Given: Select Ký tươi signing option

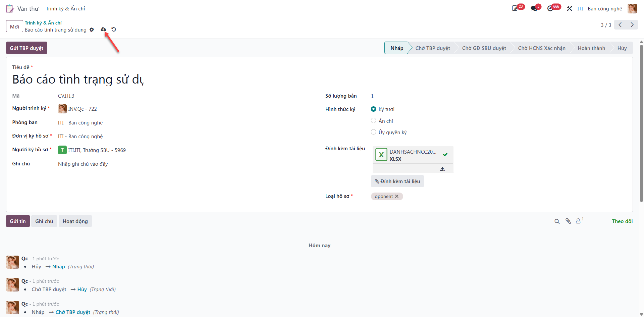Looking at the screenshot, I should tap(373, 109).
